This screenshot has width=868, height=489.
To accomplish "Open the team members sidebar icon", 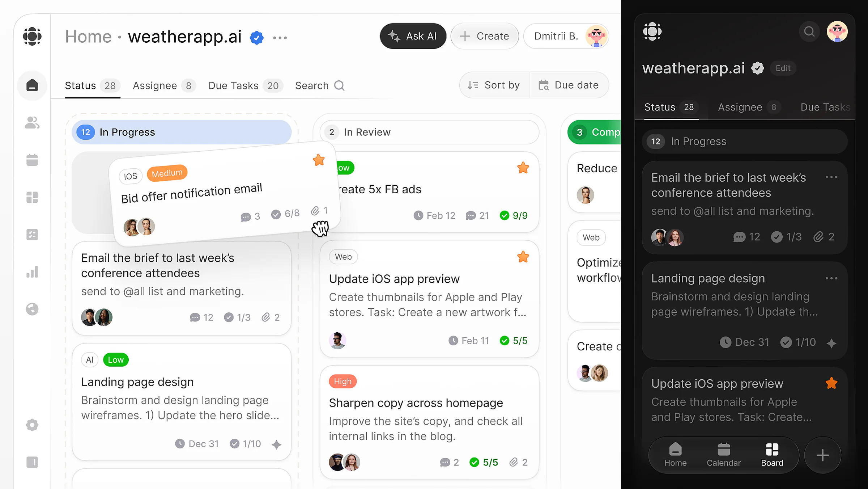I will tap(32, 123).
